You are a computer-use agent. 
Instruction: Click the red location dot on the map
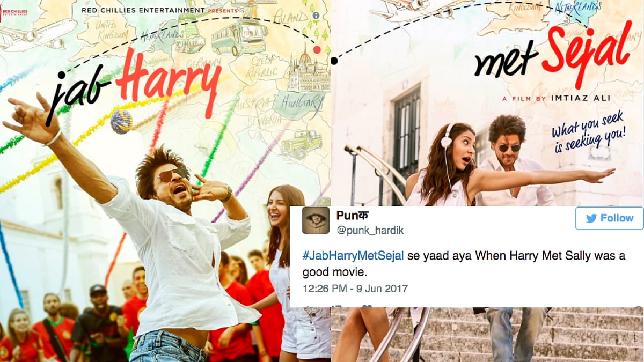tap(317, 50)
